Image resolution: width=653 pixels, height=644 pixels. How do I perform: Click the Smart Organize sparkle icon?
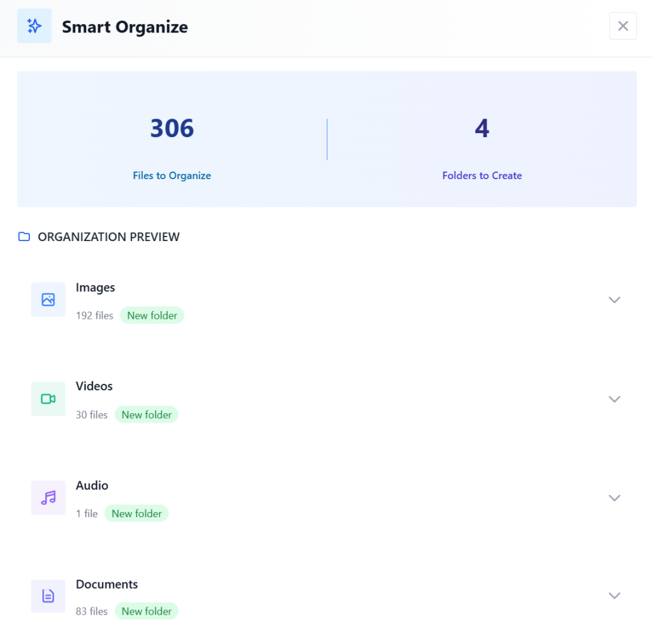tap(34, 26)
